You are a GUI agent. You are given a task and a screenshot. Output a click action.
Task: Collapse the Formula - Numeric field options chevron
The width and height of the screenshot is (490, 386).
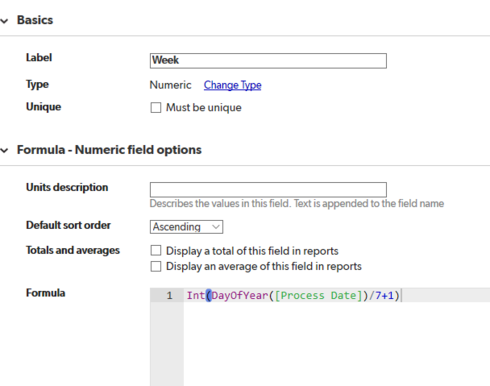click(4, 151)
